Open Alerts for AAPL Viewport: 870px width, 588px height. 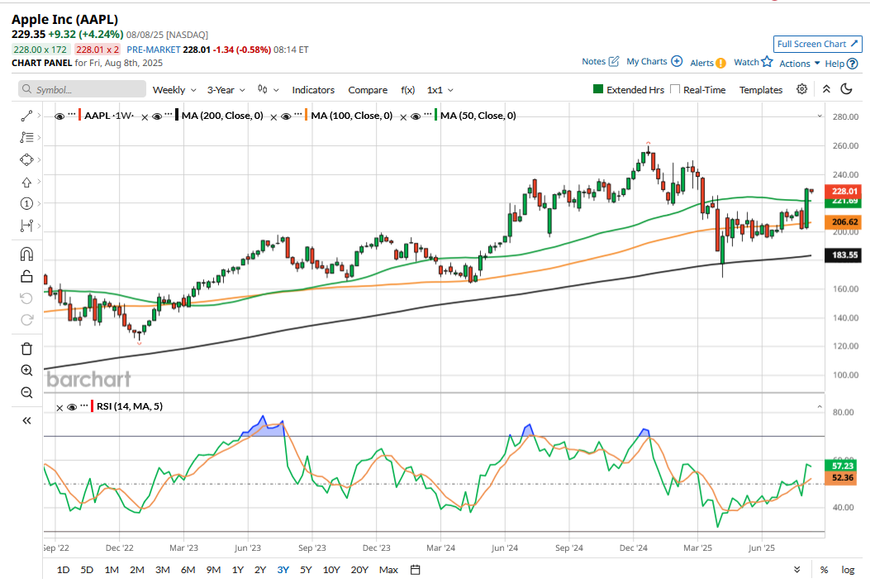pyautogui.click(x=708, y=63)
